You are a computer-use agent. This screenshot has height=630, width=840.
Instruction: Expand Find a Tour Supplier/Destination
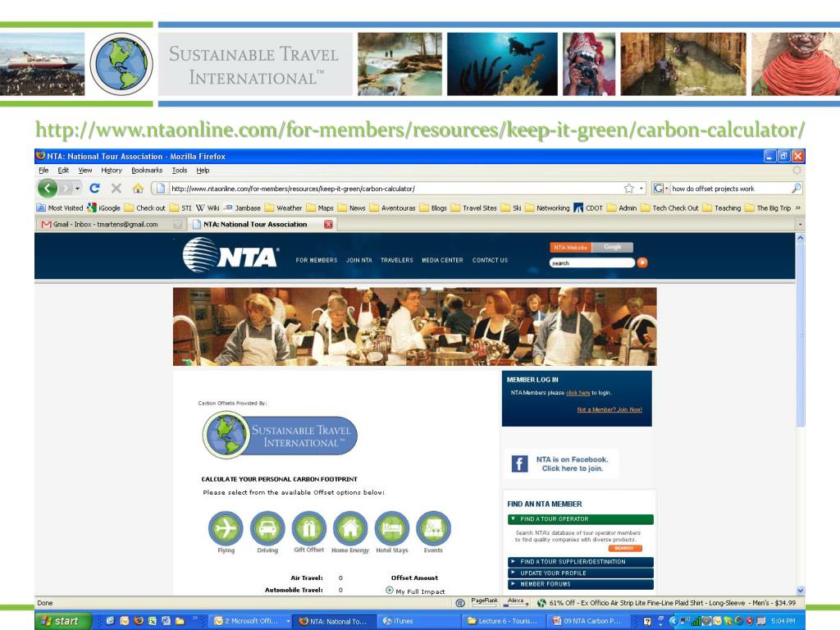click(580, 562)
